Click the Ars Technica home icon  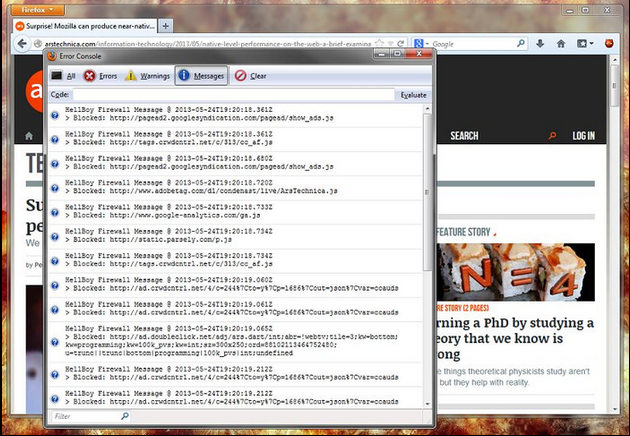point(29,136)
